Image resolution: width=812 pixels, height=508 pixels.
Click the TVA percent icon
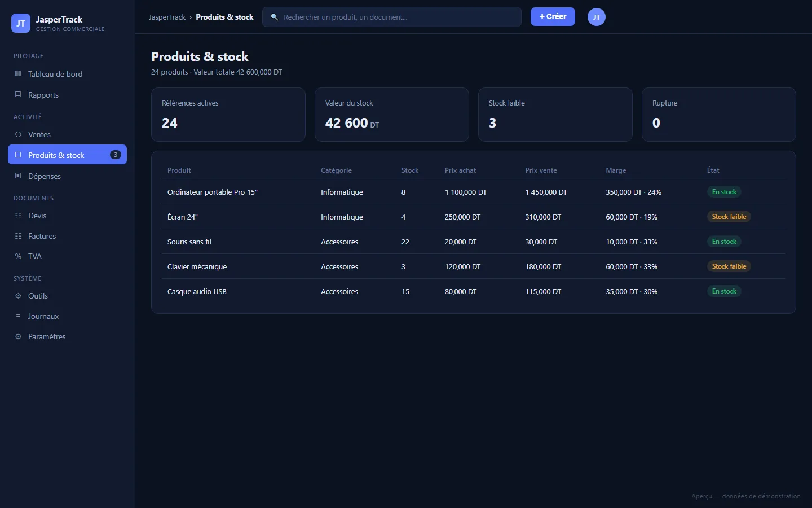click(18, 256)
